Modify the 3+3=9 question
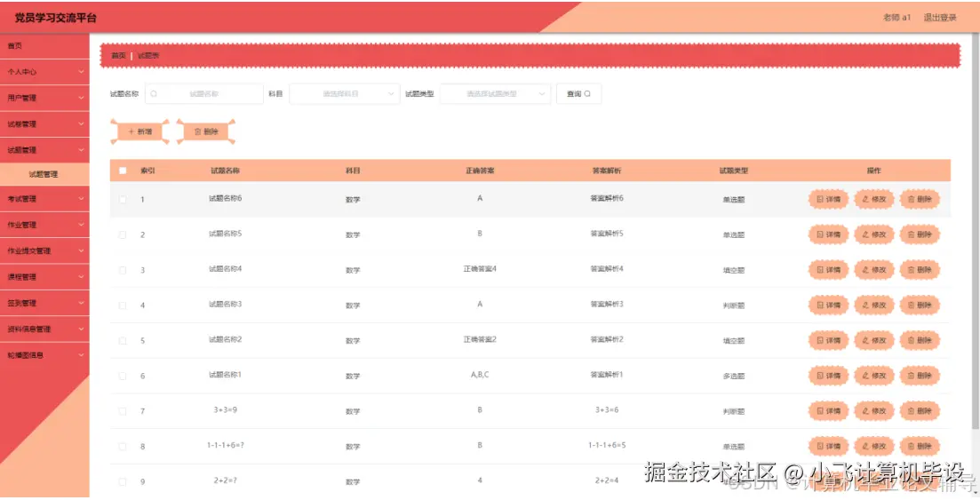Viewport: 980px width, 500px height. (x=873, y=411)
